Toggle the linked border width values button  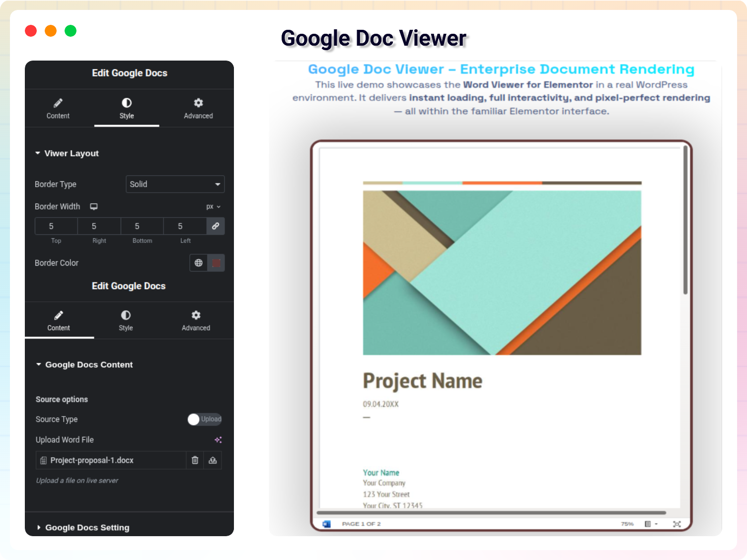click(216, 226)
